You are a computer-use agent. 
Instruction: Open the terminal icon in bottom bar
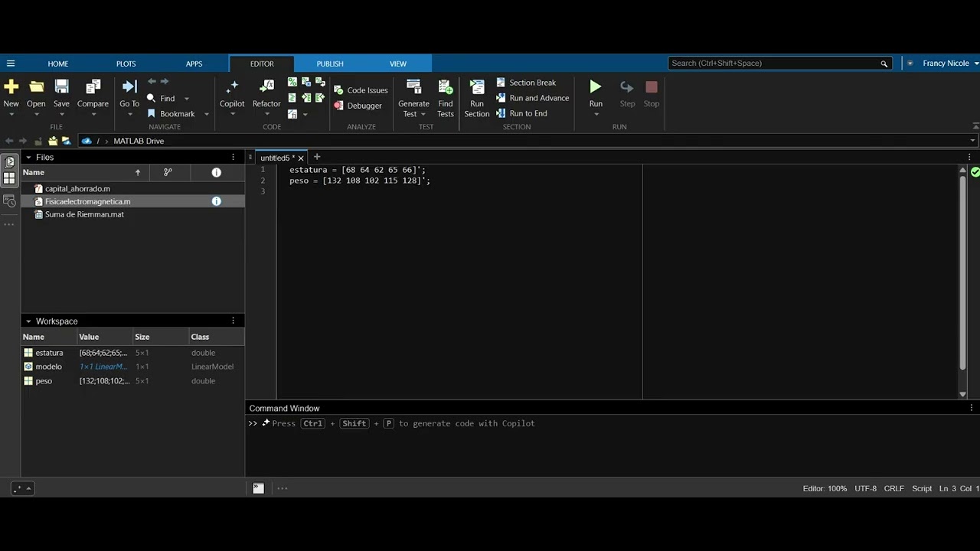pyautogui.click(x=259, y=488)
